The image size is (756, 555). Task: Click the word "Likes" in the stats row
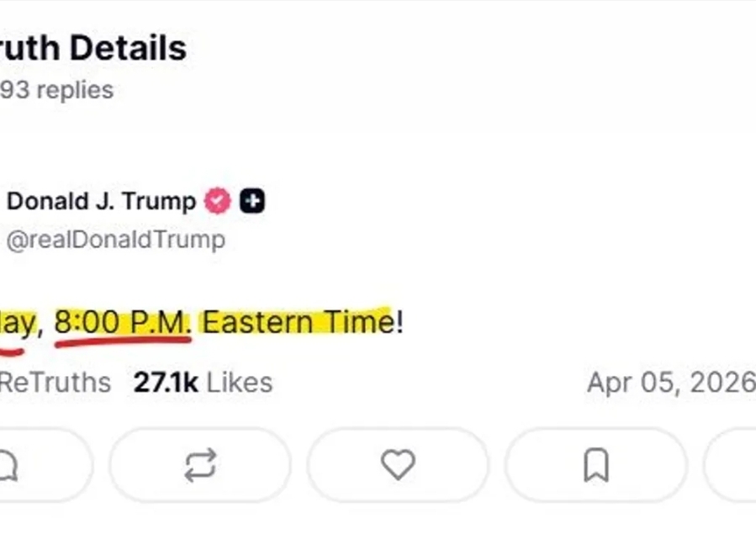pyautogui.click(x=240, y=383)
